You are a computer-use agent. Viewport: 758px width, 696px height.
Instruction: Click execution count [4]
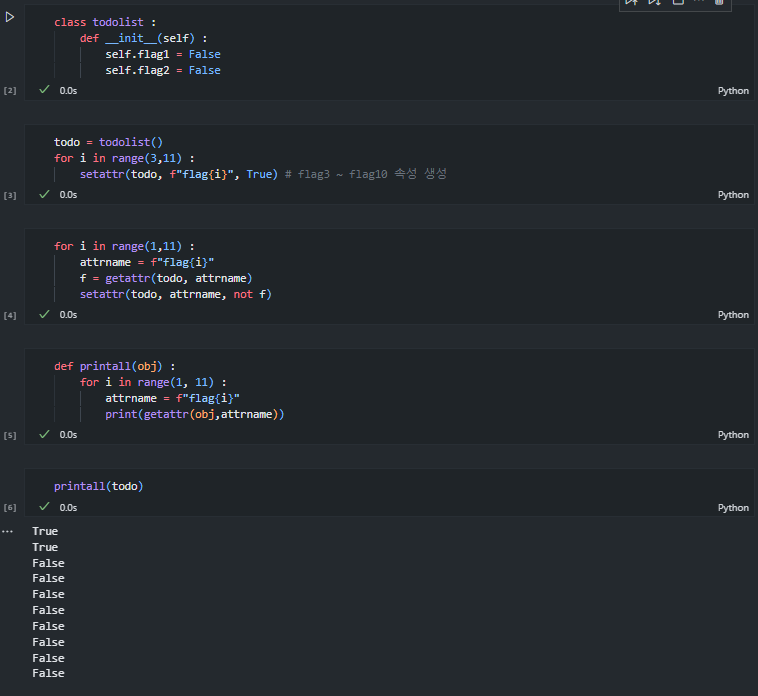[10, 315]
